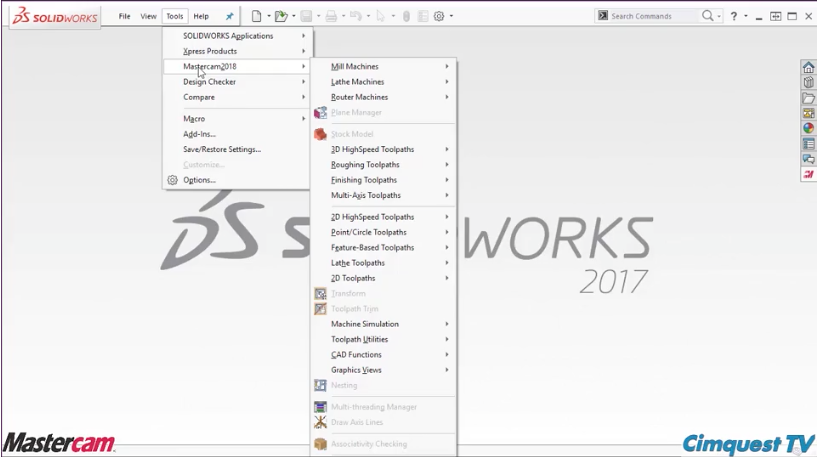Image resolution: width=817 pixels, height=457 pixels.
Task: Expand search type dropdown arrow
Action: point(719,16)
